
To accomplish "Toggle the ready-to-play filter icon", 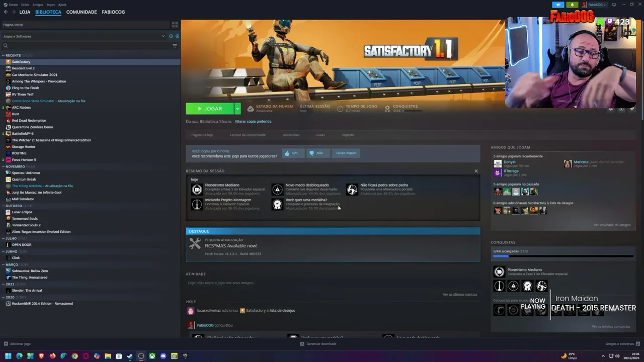I will (x=177, y=36).
